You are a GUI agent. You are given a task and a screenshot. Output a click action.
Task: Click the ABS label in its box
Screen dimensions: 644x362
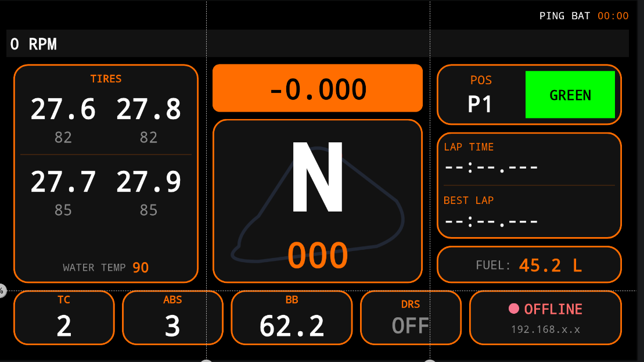(172, 300)
